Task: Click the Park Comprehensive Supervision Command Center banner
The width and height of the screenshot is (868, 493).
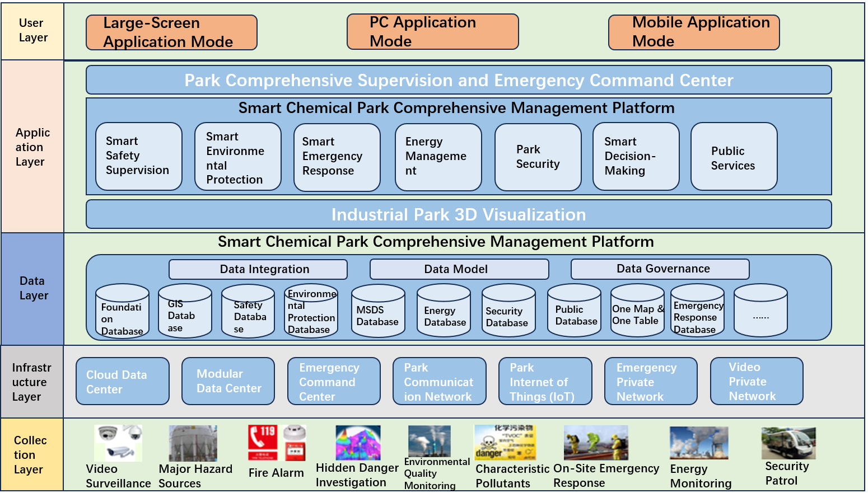Action: (x=458, y=80)
